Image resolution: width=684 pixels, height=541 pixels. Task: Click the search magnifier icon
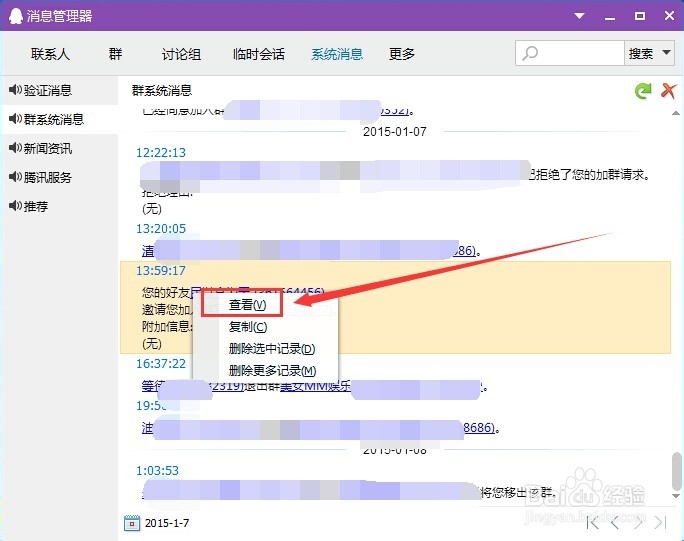click(530, 53)
